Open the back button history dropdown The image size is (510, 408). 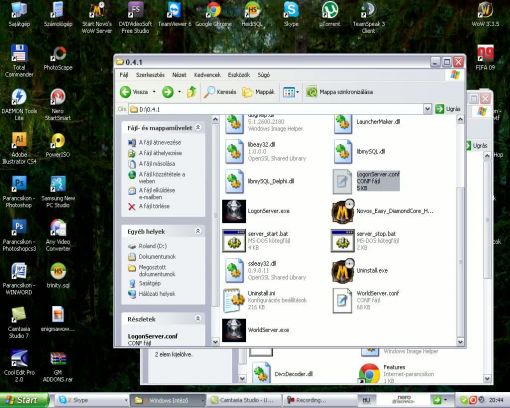(x=154, y=92)
